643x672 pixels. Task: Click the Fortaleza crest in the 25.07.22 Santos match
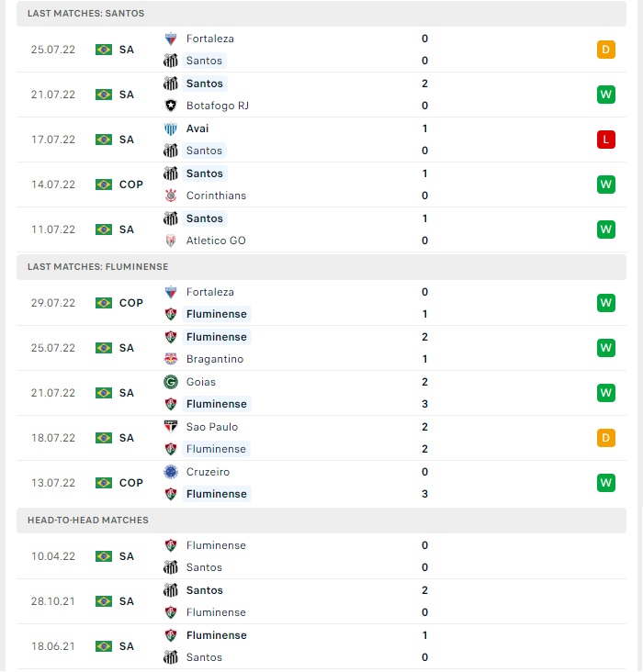pos(171,39)
